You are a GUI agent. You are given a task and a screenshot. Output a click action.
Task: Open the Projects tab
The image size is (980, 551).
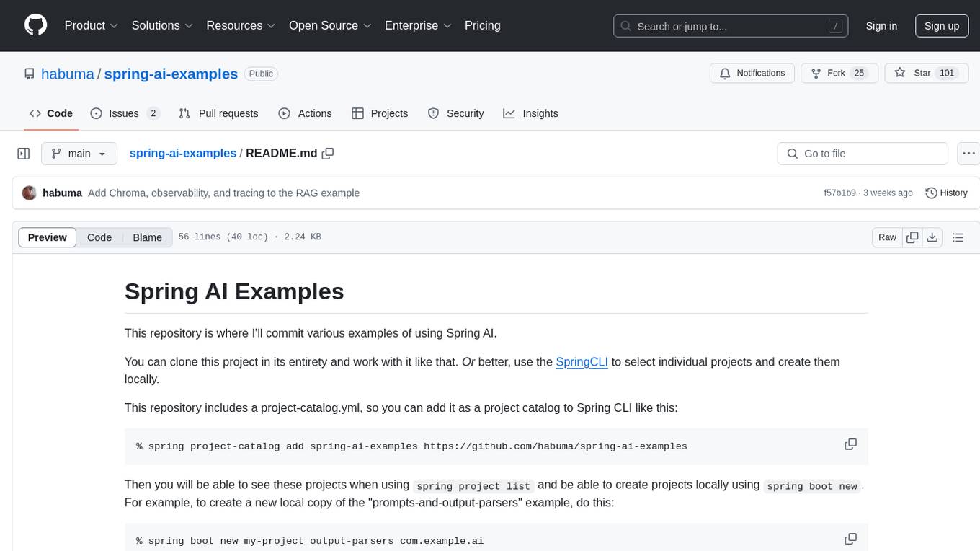pyautogui.click(x=380, y=113)
